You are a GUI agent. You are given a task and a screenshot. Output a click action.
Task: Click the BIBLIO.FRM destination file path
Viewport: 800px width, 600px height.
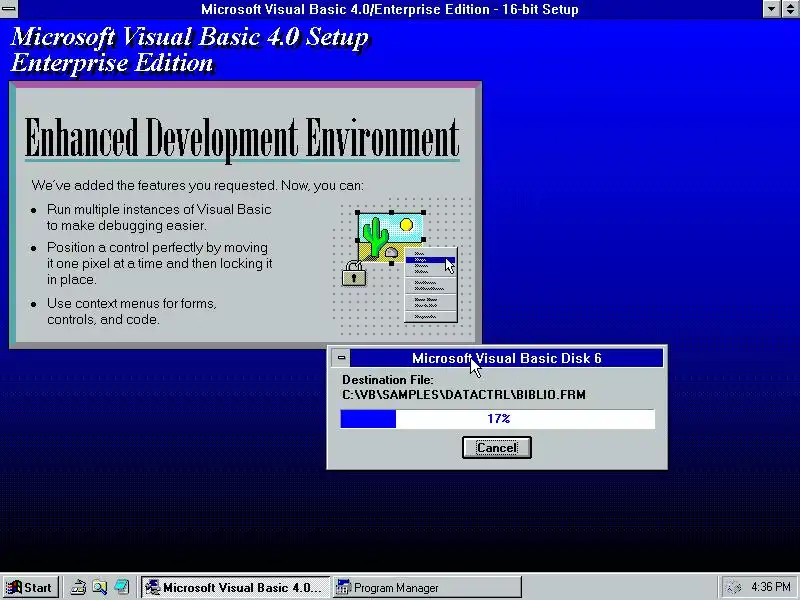pyautogui.click(x=464, y=394)
